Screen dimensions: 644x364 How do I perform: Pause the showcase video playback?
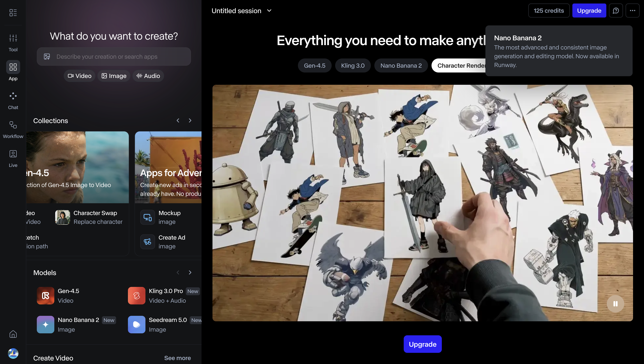[615, 304]
